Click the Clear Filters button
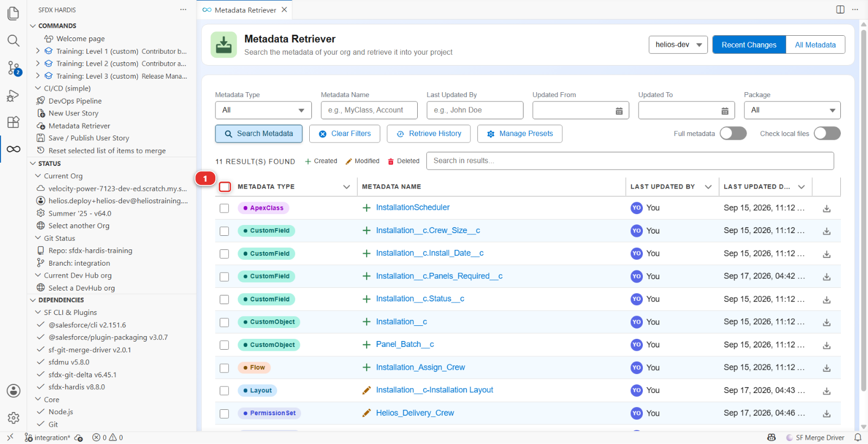 pyautogui.click(x=344, y=134)
